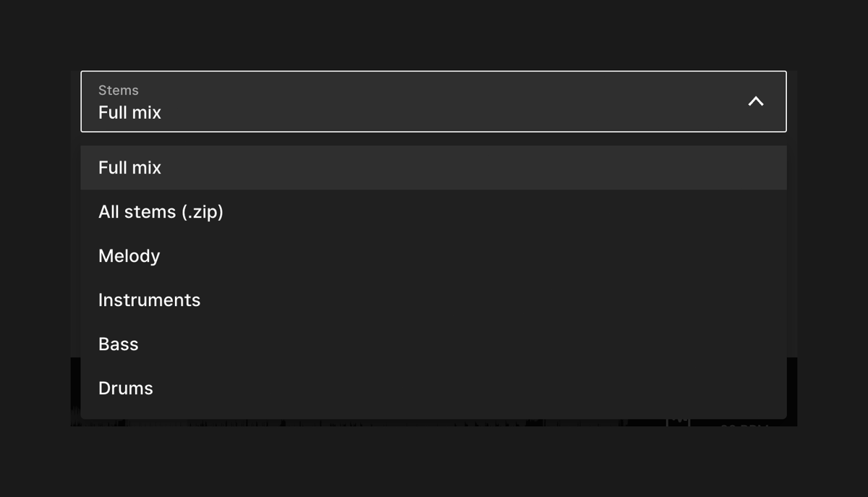Click the dark area outside the dropdown to dismiss it
The image size is (868, 497).
pyautogui.click(x=434, y=470)
